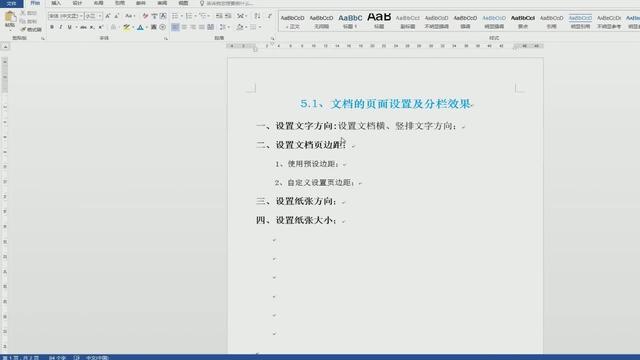
Task: Click the Grow Font icon
Action: pyautogui.click(x=108, y=16)
